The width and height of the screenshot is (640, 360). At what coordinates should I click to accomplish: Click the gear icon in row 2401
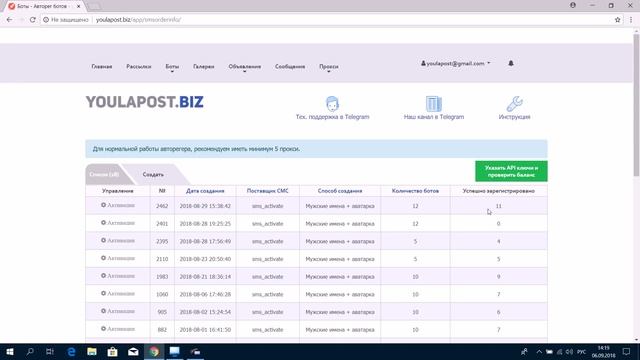[x=103, y=223]
